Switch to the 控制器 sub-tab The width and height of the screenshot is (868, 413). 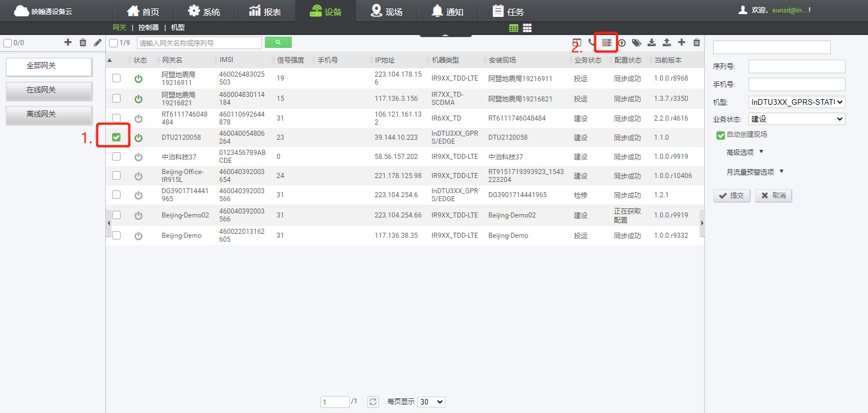click(x=149, y=28)
